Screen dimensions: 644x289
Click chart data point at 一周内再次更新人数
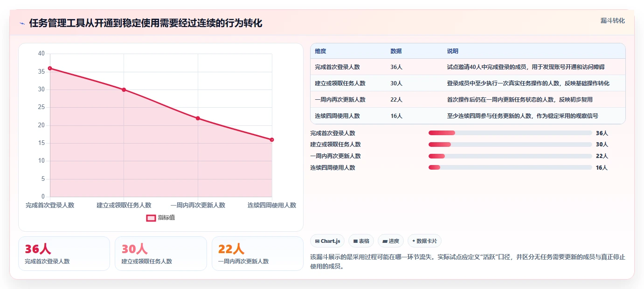(198, 118)
